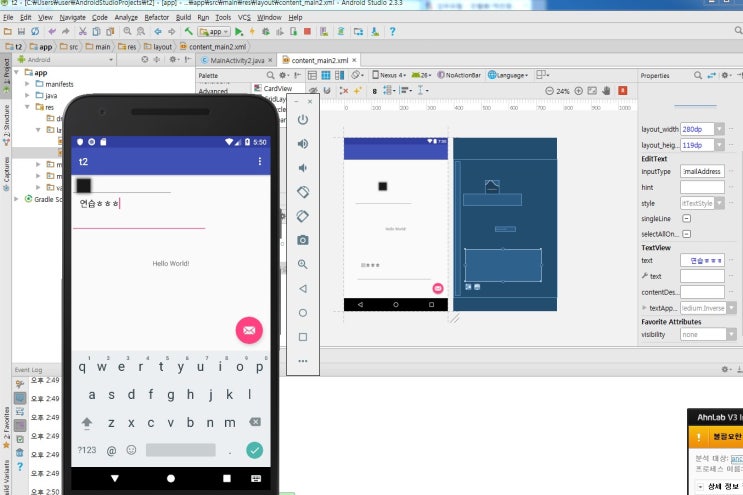This screenshot has height=495, width=743.
Task: Click the inputType field in Properties
Action: coord(702,171)
